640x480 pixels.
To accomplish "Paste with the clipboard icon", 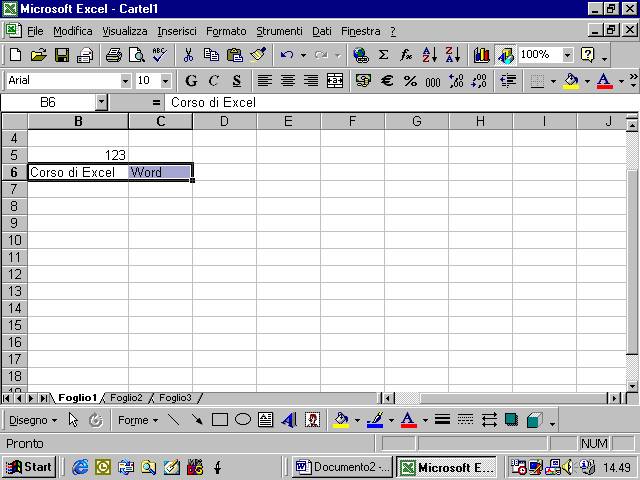I will [x=235, y=55].
